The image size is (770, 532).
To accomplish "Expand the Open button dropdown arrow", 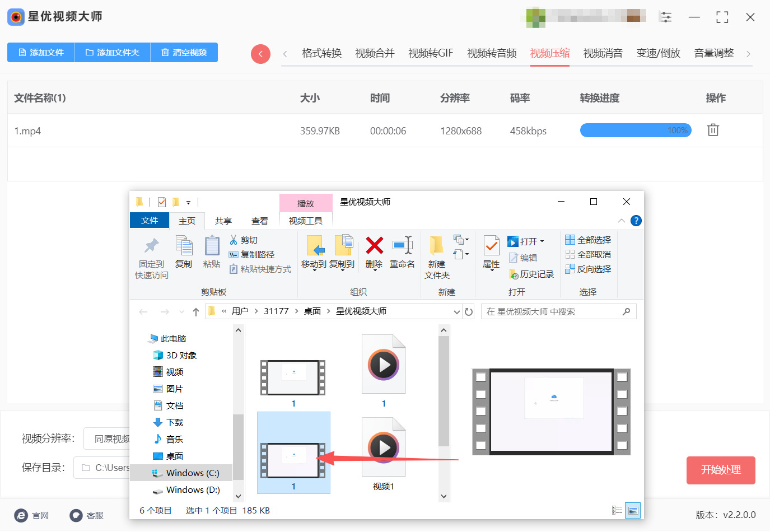I will click(542, 241).
